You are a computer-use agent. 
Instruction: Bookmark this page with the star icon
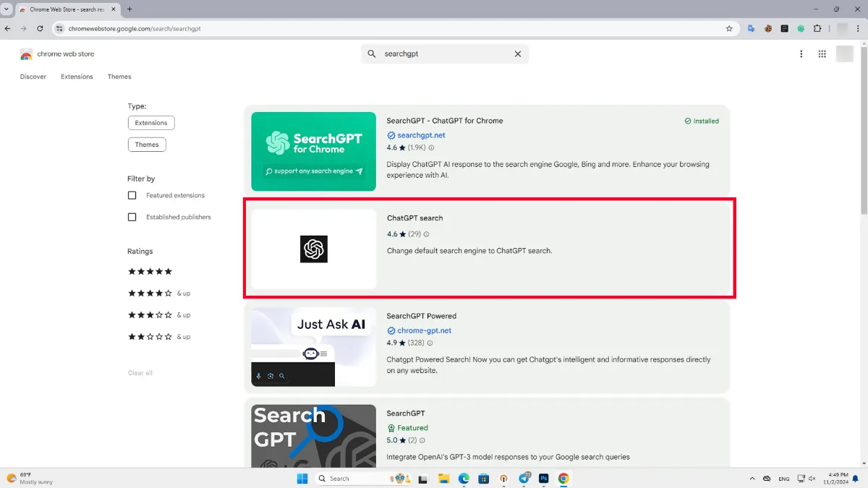(x=729, y=29)
